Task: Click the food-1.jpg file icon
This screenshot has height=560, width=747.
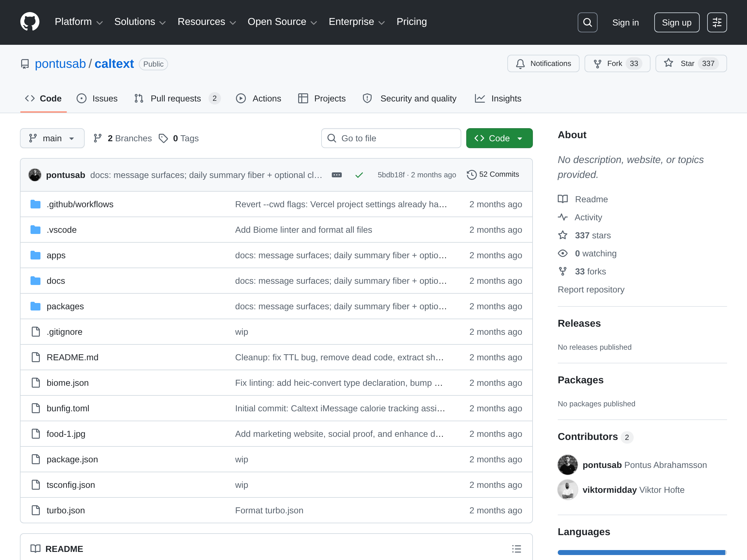Action: 35,434
